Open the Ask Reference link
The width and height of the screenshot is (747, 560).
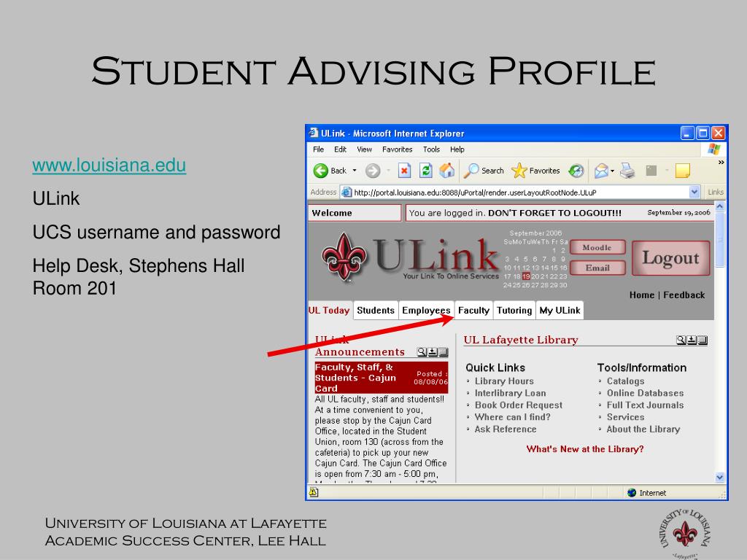506,429
